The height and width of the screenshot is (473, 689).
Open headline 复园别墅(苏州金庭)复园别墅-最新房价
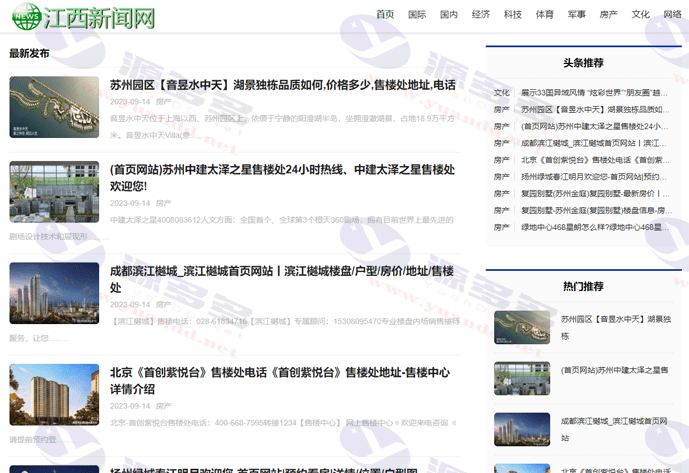(595, 193)
